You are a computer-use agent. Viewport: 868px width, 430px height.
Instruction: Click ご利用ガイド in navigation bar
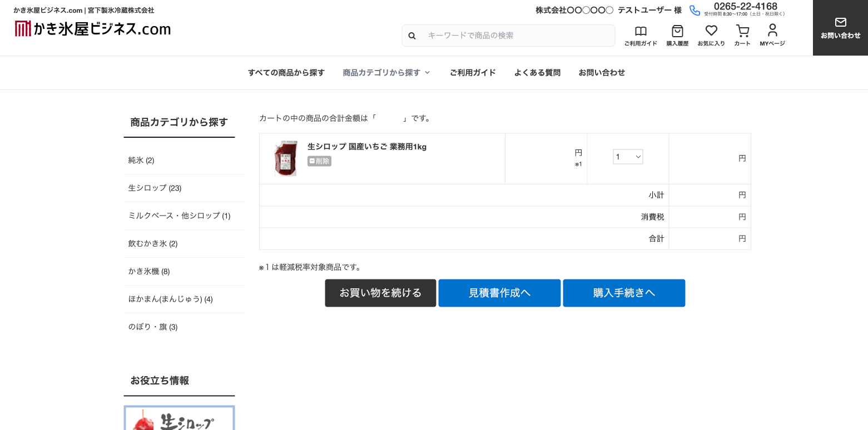coord(473,73)
